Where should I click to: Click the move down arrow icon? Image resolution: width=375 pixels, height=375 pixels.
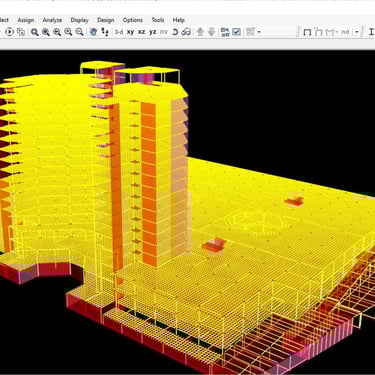212,32
